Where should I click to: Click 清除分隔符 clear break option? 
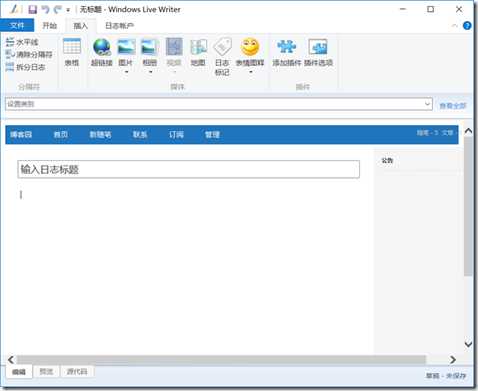[x=29, y=54]
